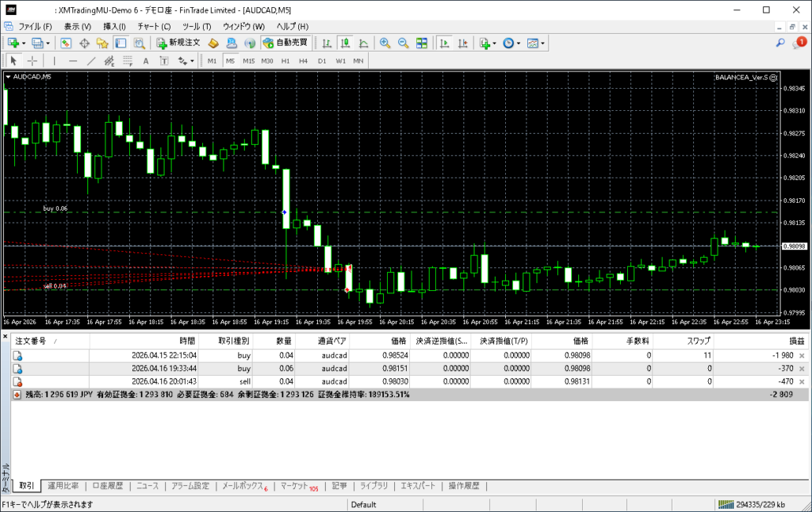Expand the indicators list dropdown
Viewport: 812px width, 512px height.
pos(495,43)
